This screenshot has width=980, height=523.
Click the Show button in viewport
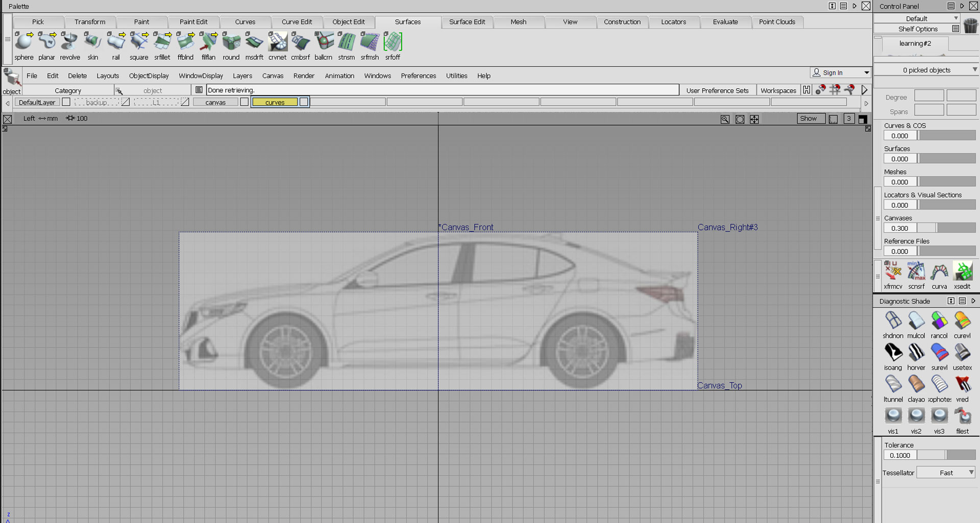tap(808, 118)
